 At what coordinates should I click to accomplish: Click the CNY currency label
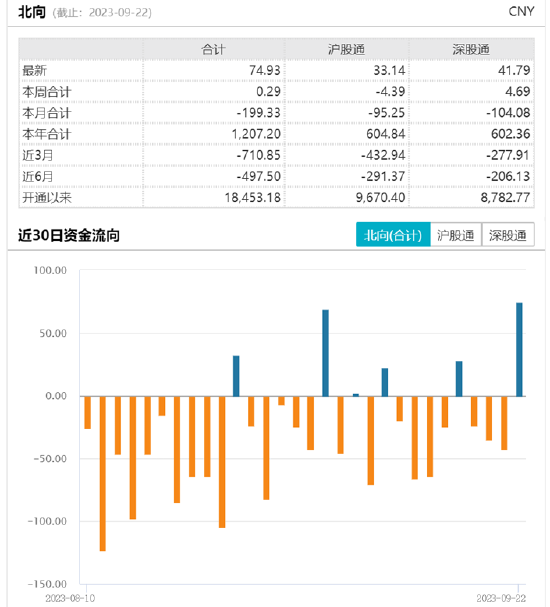pos(521,12)
